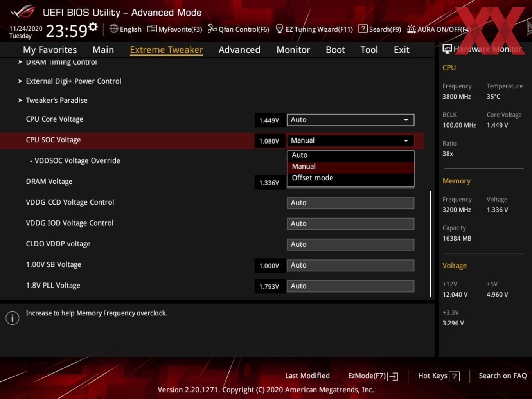This screenshot has width=532, height=399.
Task: Collapse CPU SOC Voltage Manual dropdown
Action: point(350,140)
